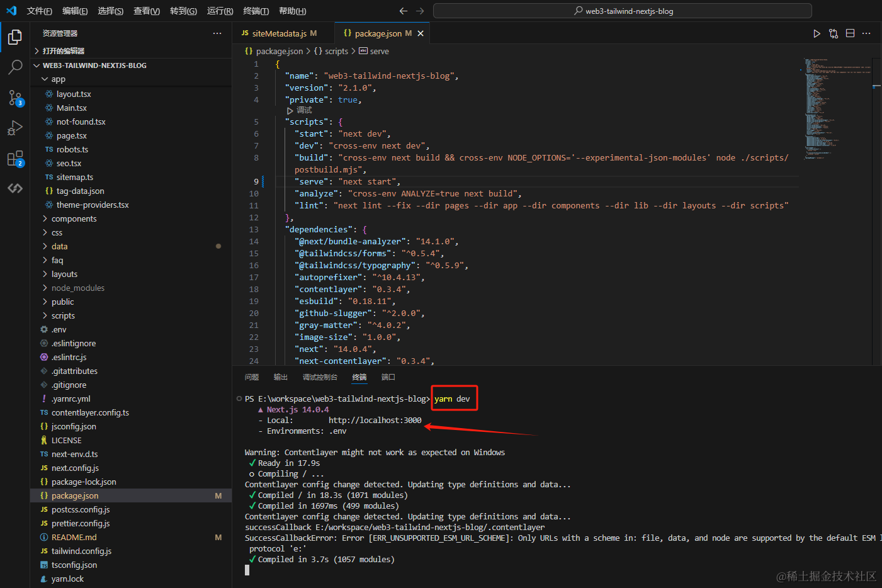Expand the css folder
The image size is (882, 588).
131,233
